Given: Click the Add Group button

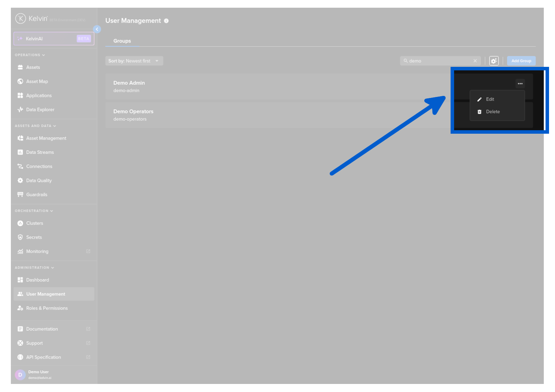Looking at the screenshot, I should pyautogui.click(x=521, y=61).
